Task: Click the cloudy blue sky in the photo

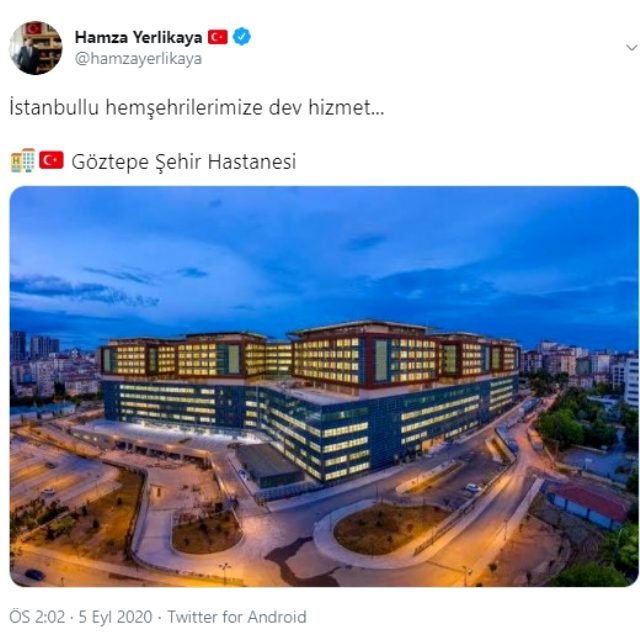Action: [x=324, y=253]
